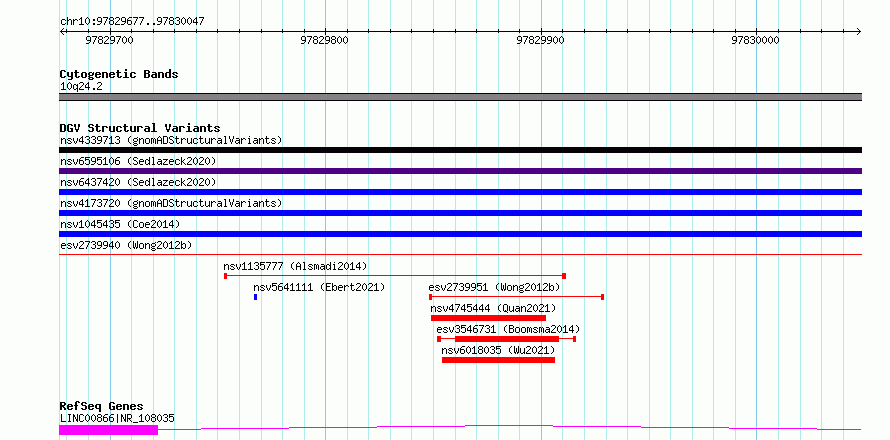The image size is (890, 440).
Task: Open the nsv1135777 (Alsmadi2014) label
Action: point(295,266)
